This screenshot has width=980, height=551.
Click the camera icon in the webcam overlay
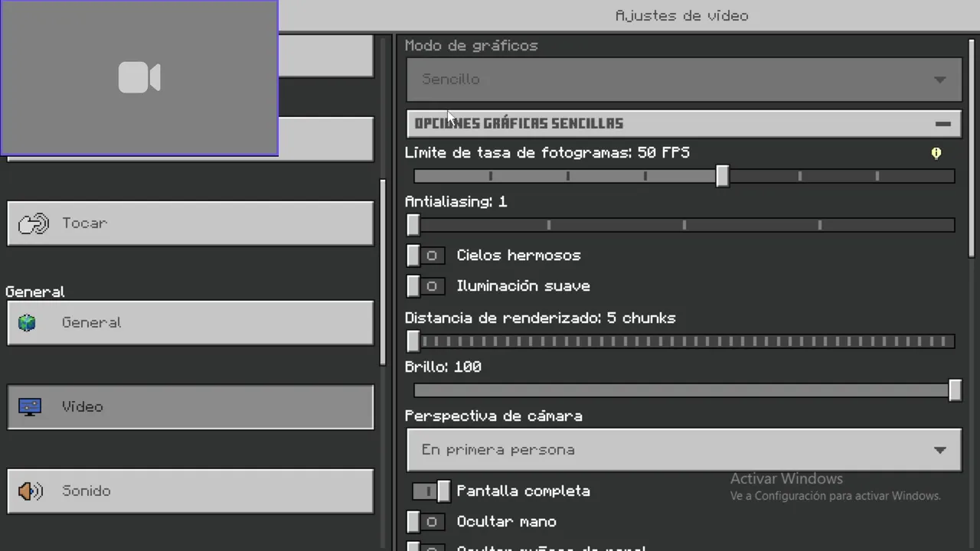tap(139, 78)
